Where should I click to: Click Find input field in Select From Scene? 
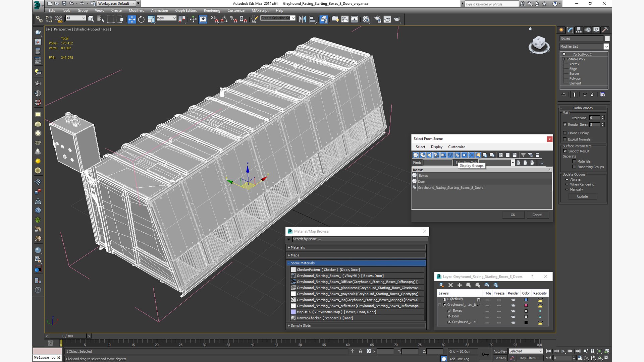click(x=437, y=163)
